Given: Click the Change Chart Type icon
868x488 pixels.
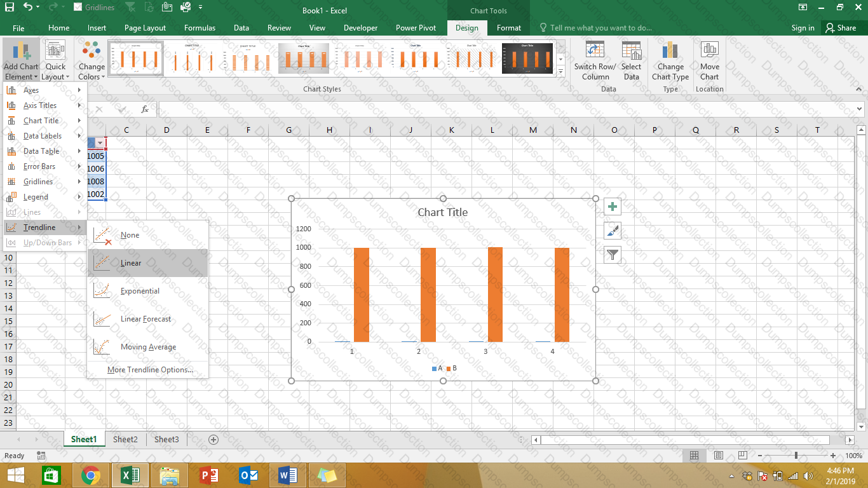Looking at the screenshot, I should 670,51.
